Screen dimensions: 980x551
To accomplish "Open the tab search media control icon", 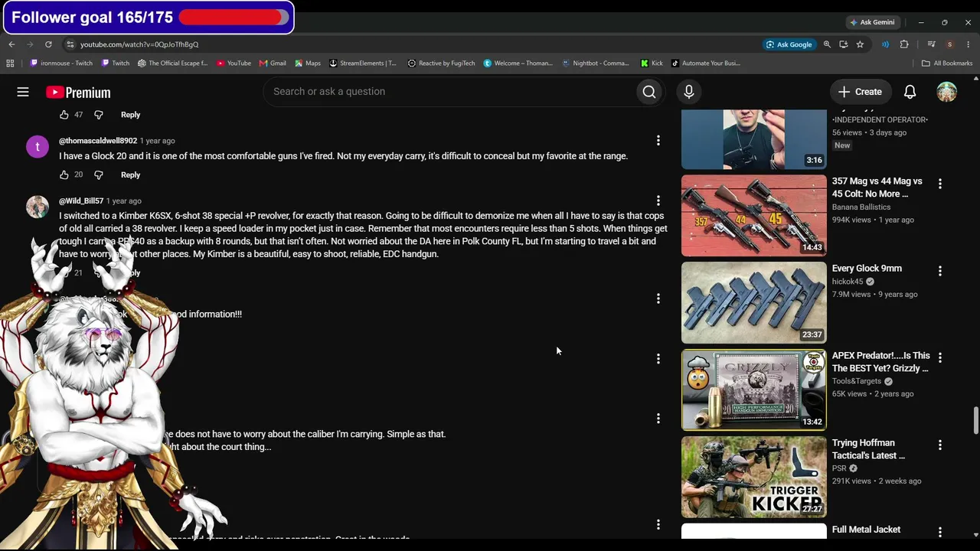I will pyautogui.click(x=932, y=44).
